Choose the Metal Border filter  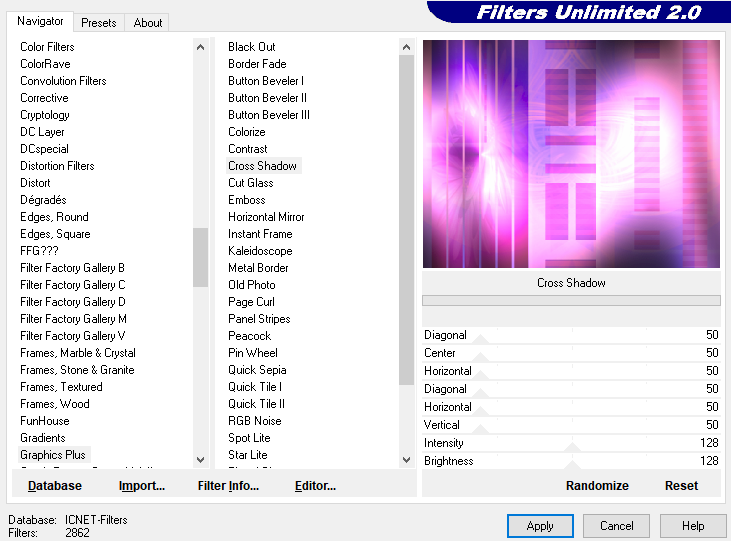tap(258, 268)
